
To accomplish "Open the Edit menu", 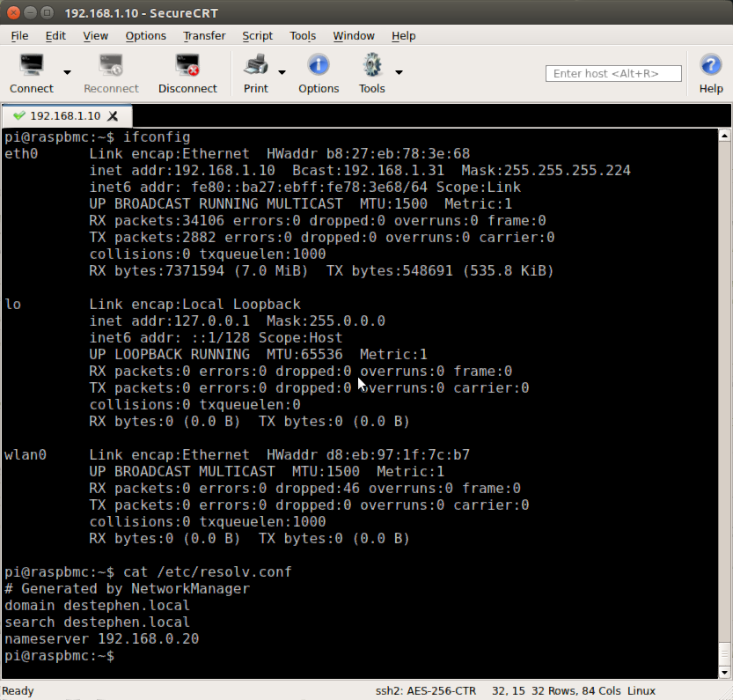I will coord(55,36).
